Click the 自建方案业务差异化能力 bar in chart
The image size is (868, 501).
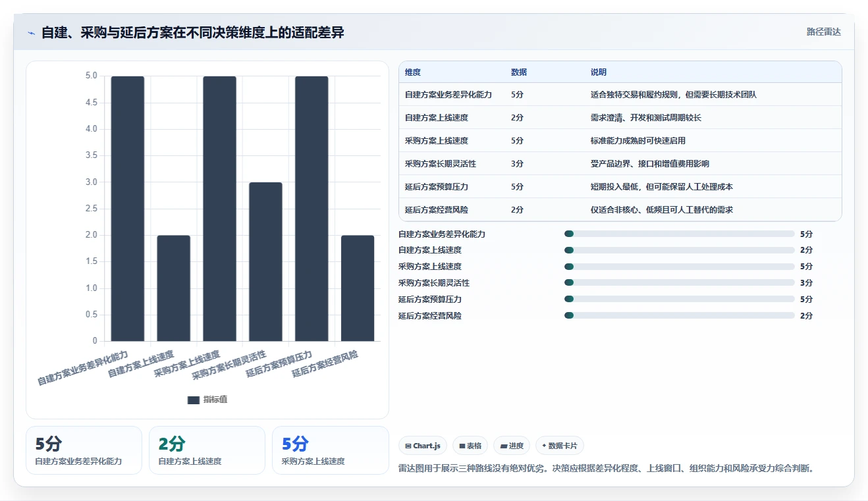point(128,209)
